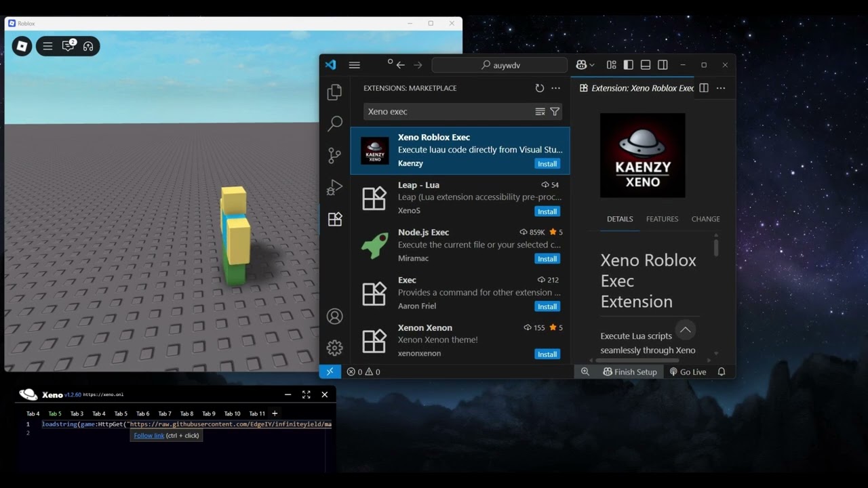Open the Manage gear icon
The image size is (868, 488).
[334, 348]
